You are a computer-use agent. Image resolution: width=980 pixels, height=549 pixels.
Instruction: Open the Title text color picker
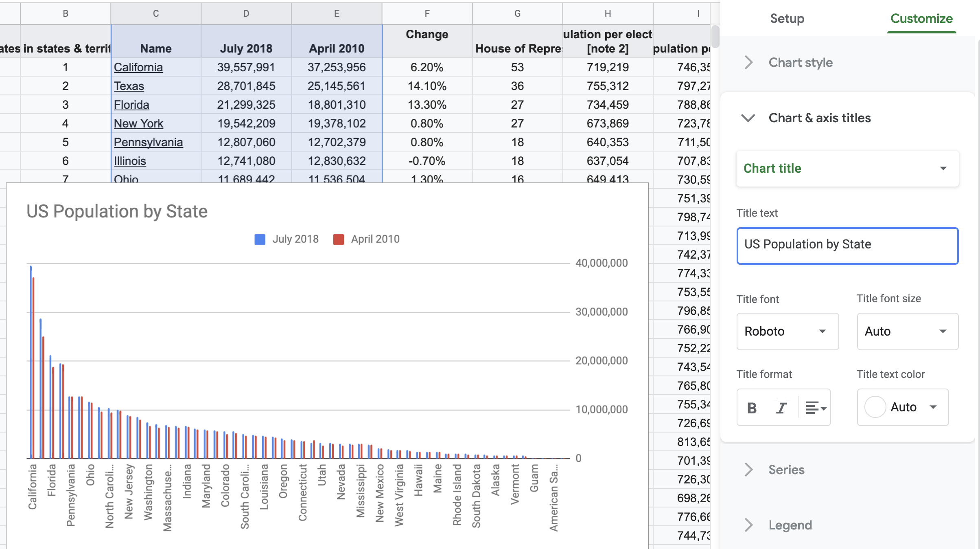pyautogui.click(x=902, y=407)
